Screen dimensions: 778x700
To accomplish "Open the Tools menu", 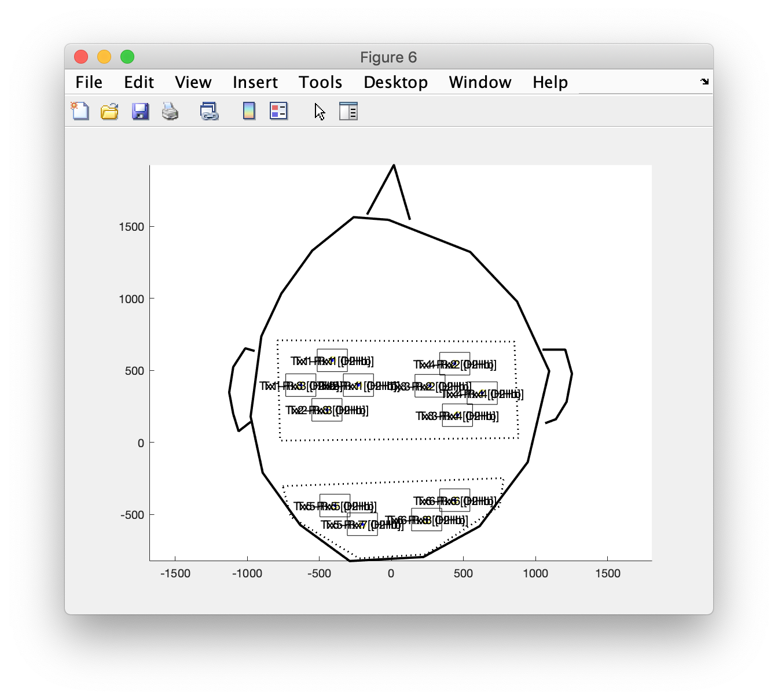I will (x=321, y=82).
